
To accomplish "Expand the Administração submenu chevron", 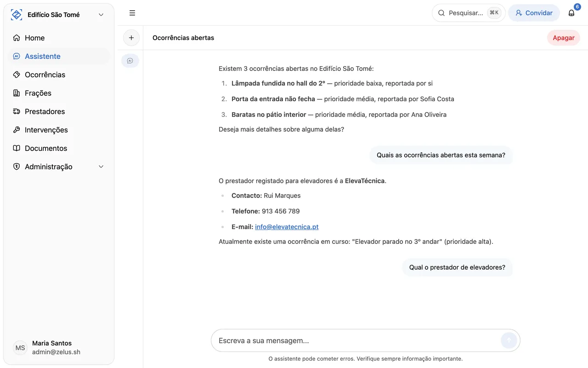I will click(101, 167).
